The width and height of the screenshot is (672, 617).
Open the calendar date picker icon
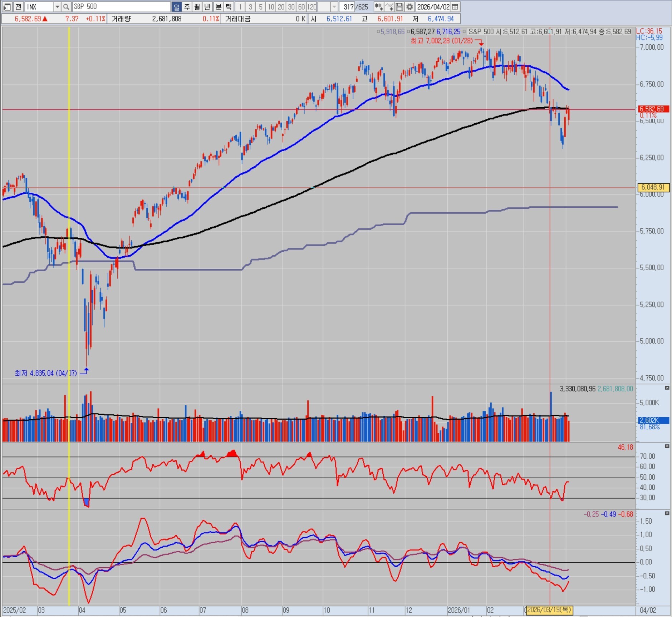[455, 6]
